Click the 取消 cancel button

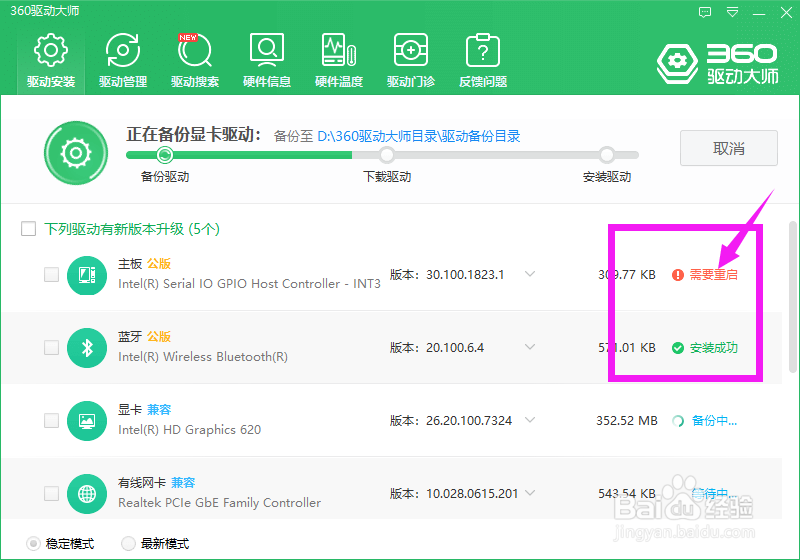point(729,148)
